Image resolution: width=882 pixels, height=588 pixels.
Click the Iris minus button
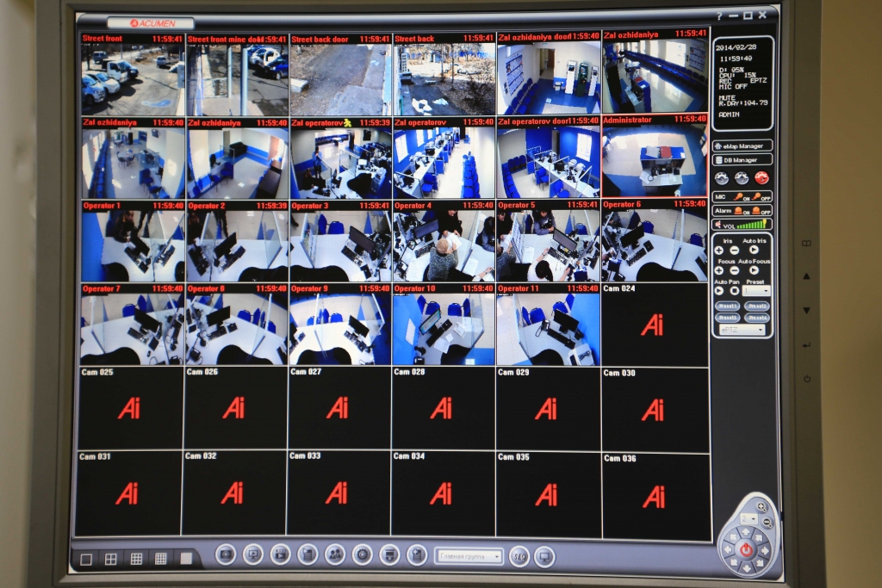[734, 251]
